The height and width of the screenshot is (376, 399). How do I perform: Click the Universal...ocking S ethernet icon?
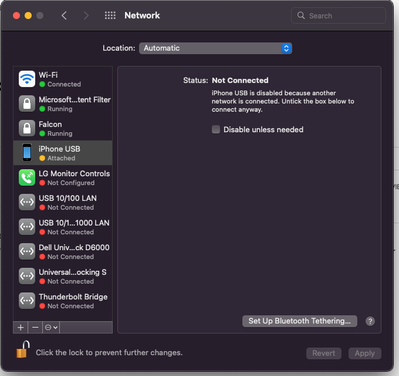click(x=27, y=276)
